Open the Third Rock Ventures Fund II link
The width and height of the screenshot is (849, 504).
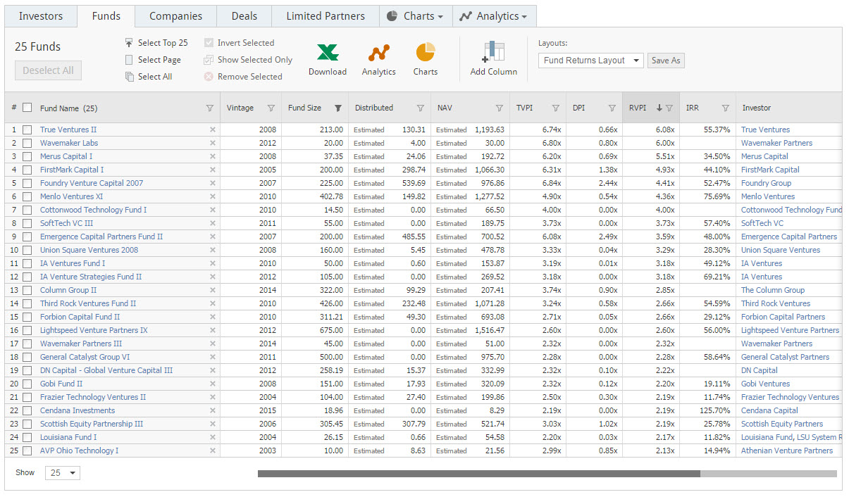[x=88, y=304]
